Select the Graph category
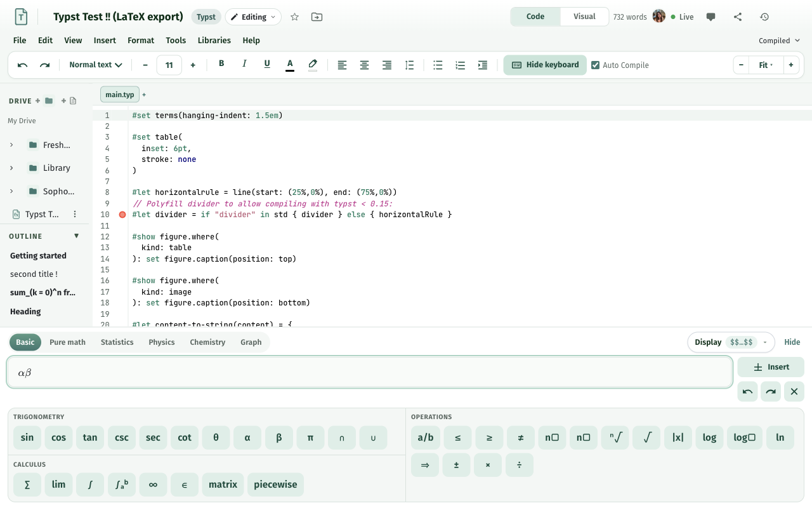Viewport: 812px width, 508px height. (251, 342)
